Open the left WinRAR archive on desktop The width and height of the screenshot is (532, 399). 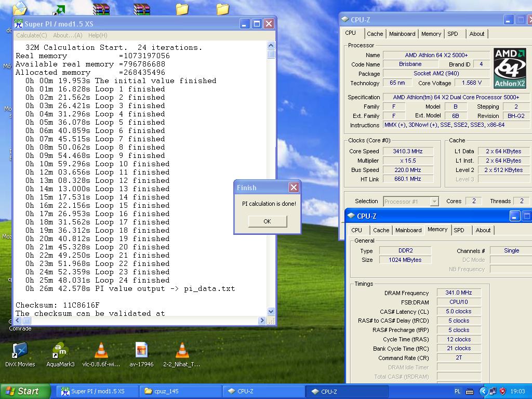[101, 9]
